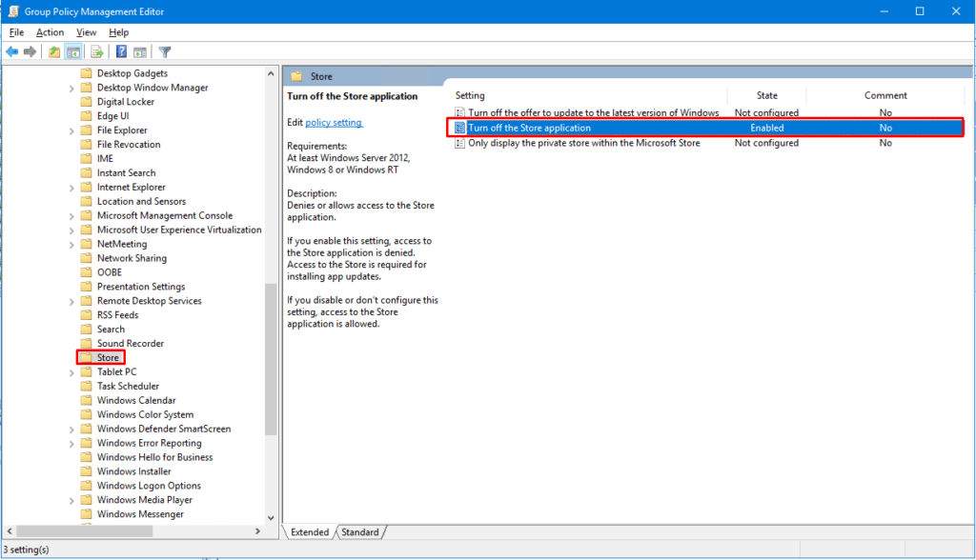The height and width of the screenshot is (560, 976).
Task: Click the Back navigation arrow
Action: pos(12,51)
